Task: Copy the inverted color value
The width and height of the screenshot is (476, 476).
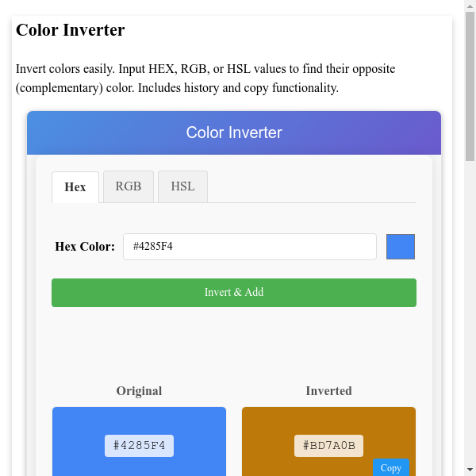Action: [x=390, y=467]
